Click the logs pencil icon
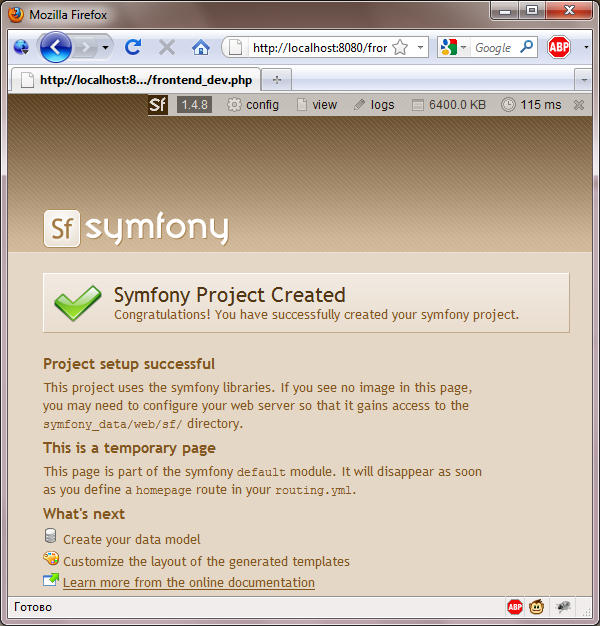The width and height of the screenshot is (600, 626). pyautogui.click(x=359, y=105)
